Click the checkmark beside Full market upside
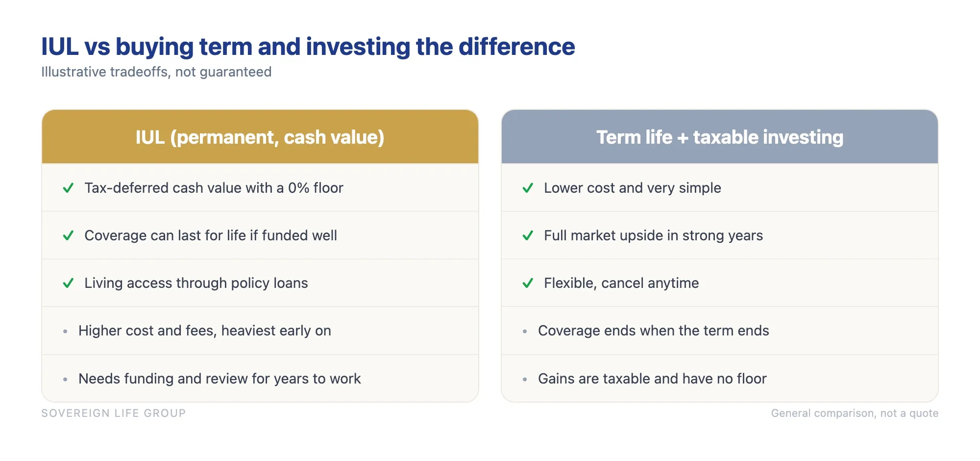The width and height of the screenshot is (980, 461). click(x=528, y=235)
